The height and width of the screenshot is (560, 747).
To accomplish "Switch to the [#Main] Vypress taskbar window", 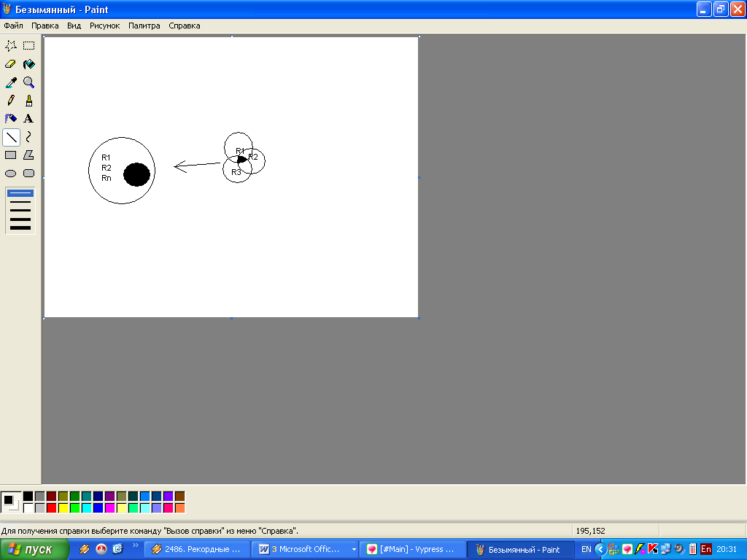I will 413,550.
